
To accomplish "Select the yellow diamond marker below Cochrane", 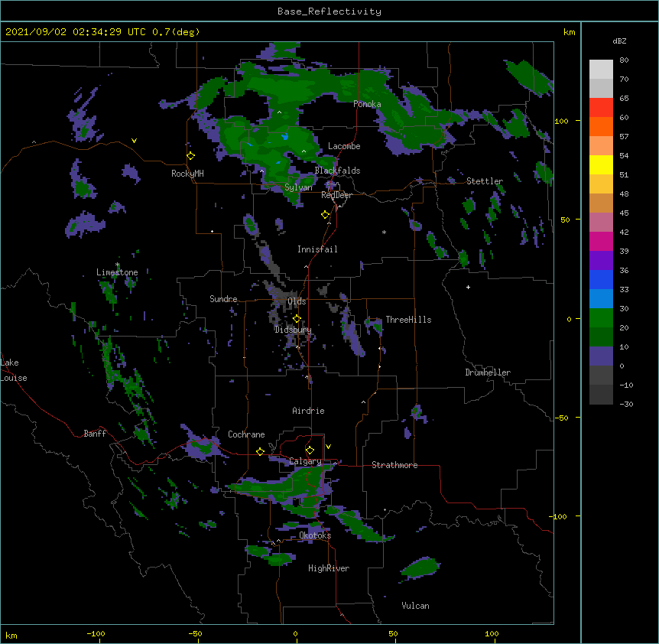I will [260, 451].
